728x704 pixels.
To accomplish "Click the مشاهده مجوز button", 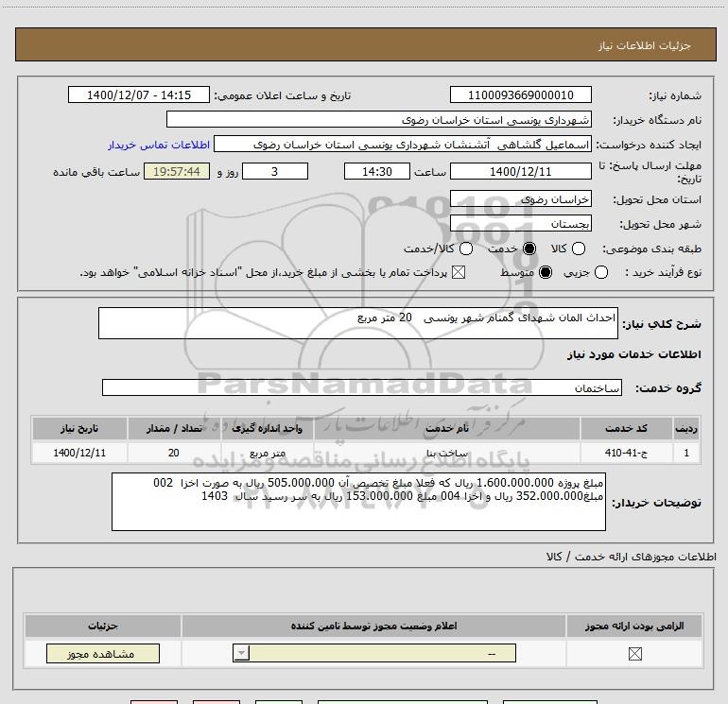I will point(103,653).
